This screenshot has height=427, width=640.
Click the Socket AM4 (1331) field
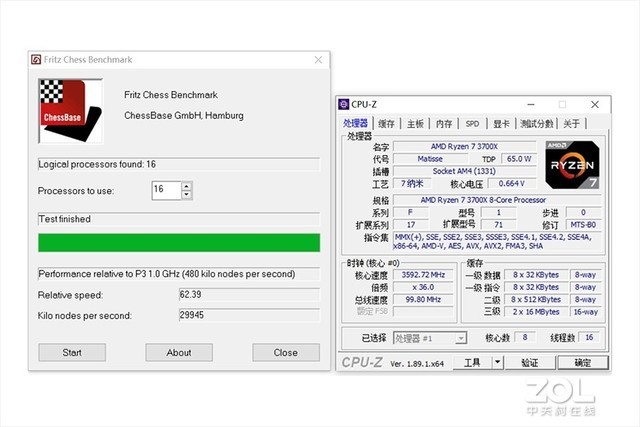point(464,171)
